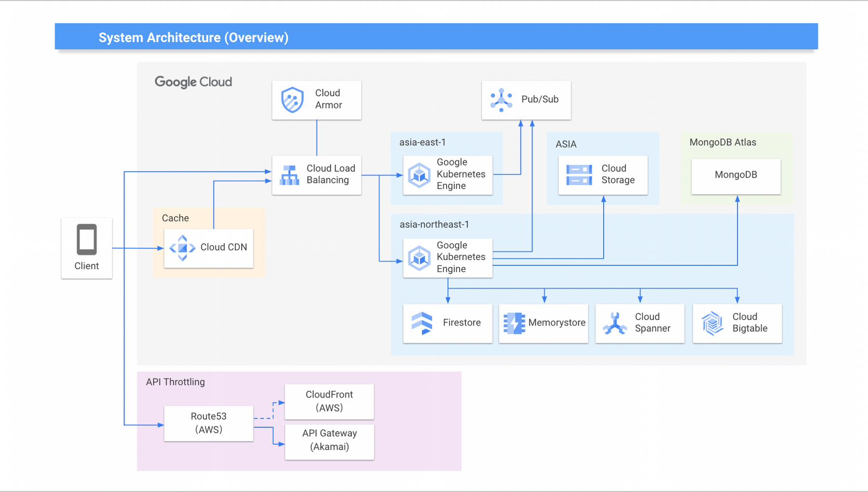Image resolution: width=868 pixels, height=492 pixels.
Task: Click the 'Cloud Armor' label text
Action: tap(329, 99)
